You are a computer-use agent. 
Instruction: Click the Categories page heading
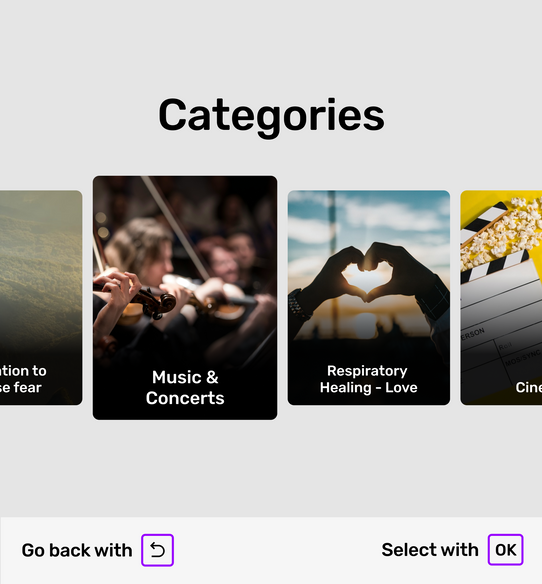[271, 116]
